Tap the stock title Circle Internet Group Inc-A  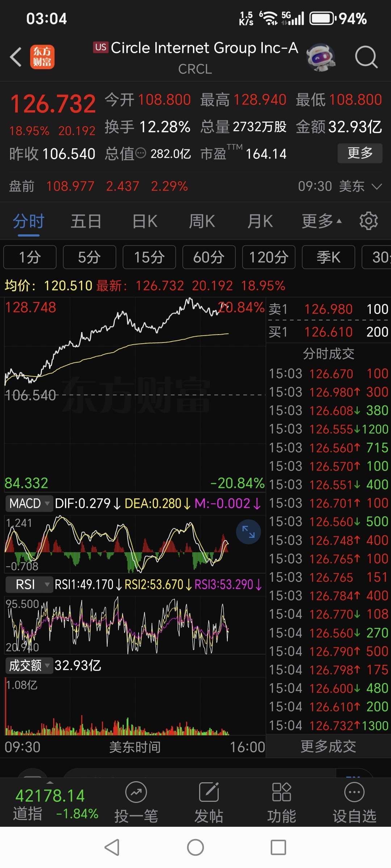coord(204,48)
